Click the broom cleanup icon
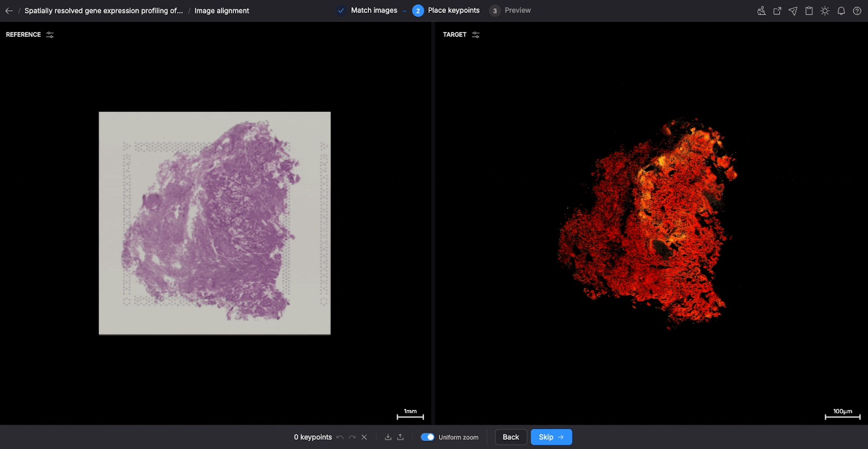868x449 pixels. (762, 11)
